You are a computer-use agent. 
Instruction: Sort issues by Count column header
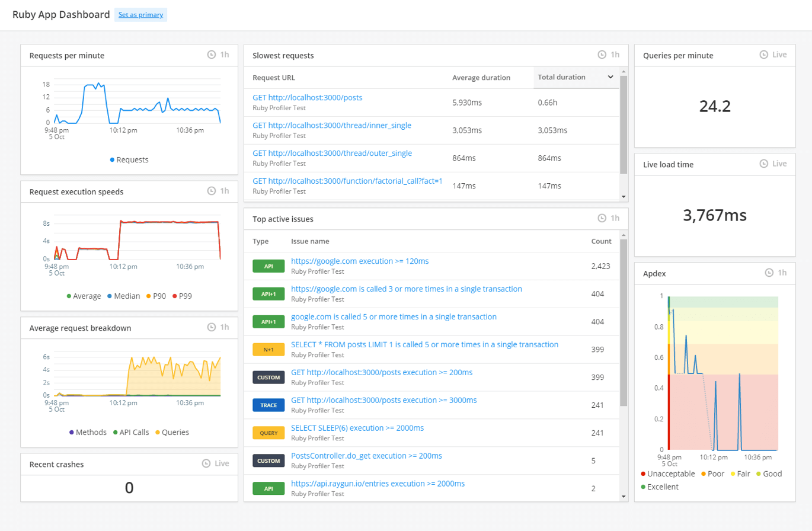tap(600, 241)
